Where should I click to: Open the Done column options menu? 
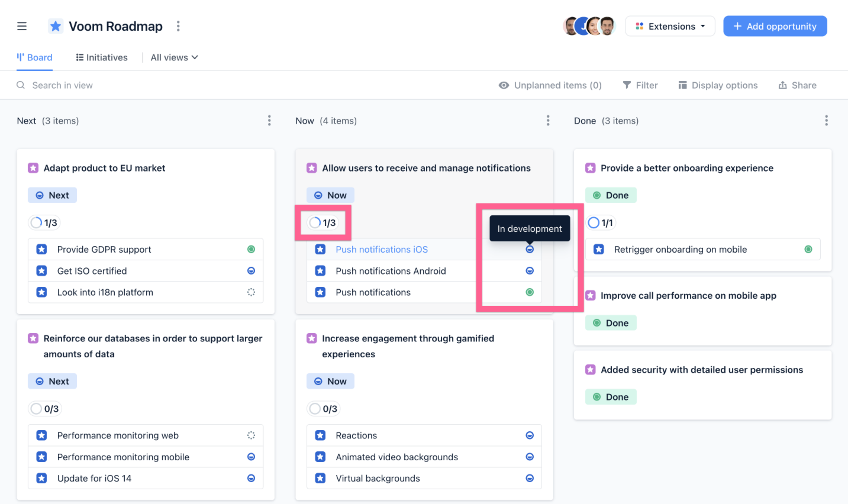(x=826, y=121)
